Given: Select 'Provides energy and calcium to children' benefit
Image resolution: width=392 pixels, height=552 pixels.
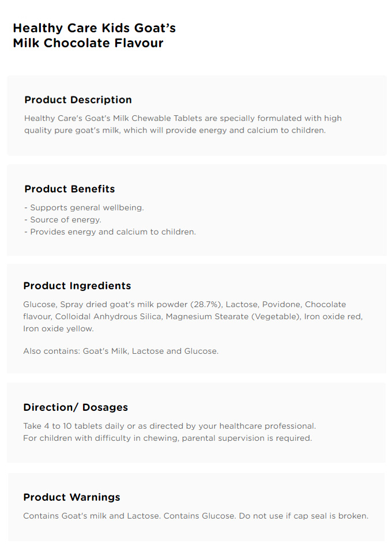Looking at the screenshot, I should [110, 232].
